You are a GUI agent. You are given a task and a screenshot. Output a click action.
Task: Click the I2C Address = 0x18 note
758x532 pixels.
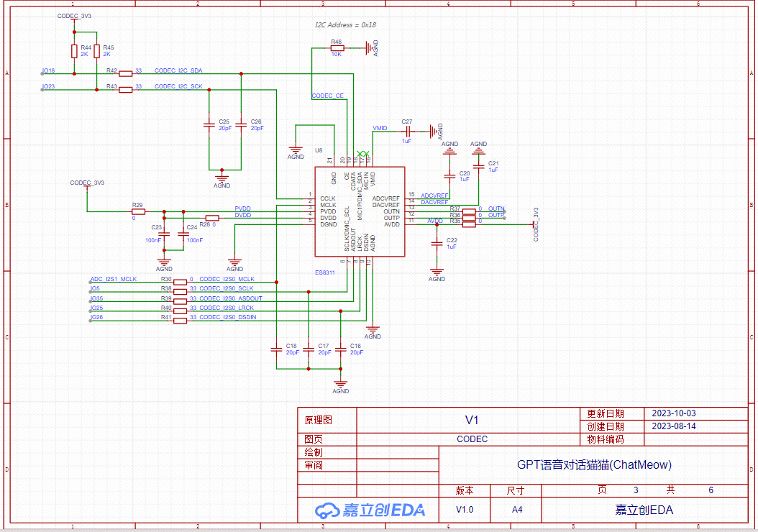345,25
